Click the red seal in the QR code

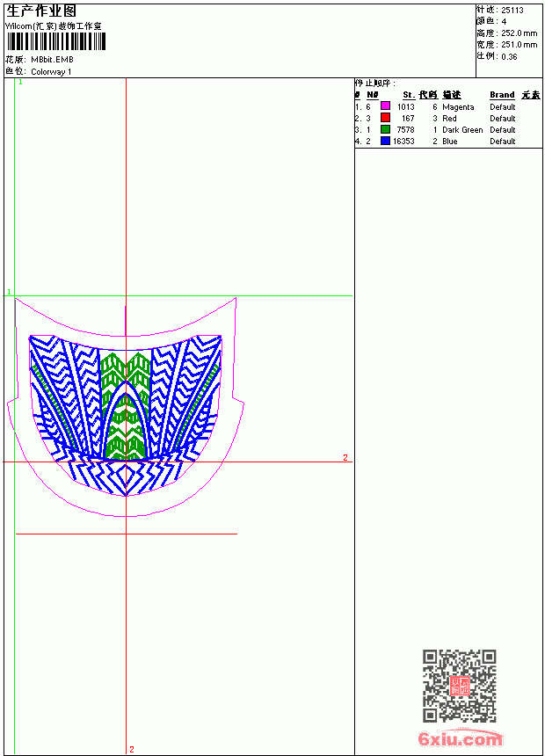(460, 686)
